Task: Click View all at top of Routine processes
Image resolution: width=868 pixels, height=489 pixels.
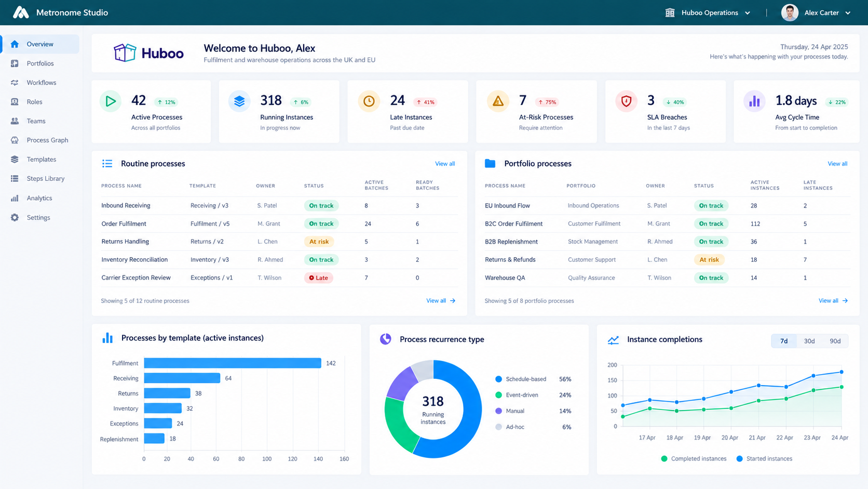Action: pyautogui.click(x=445, y=164)
